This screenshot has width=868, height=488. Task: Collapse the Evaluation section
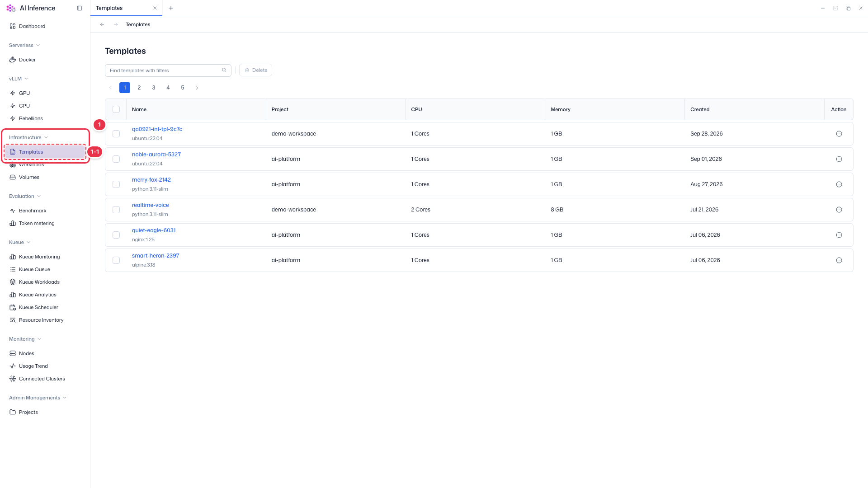[25, 196]
